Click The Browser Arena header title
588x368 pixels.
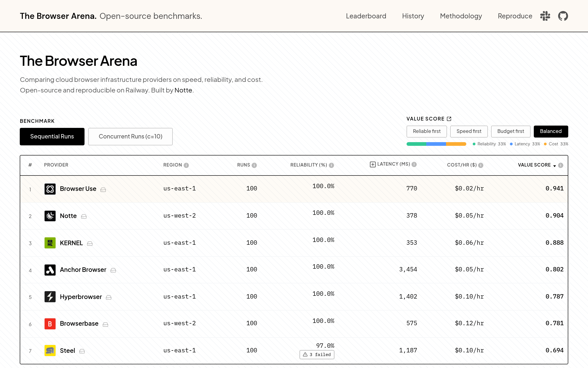coord(58,16)
